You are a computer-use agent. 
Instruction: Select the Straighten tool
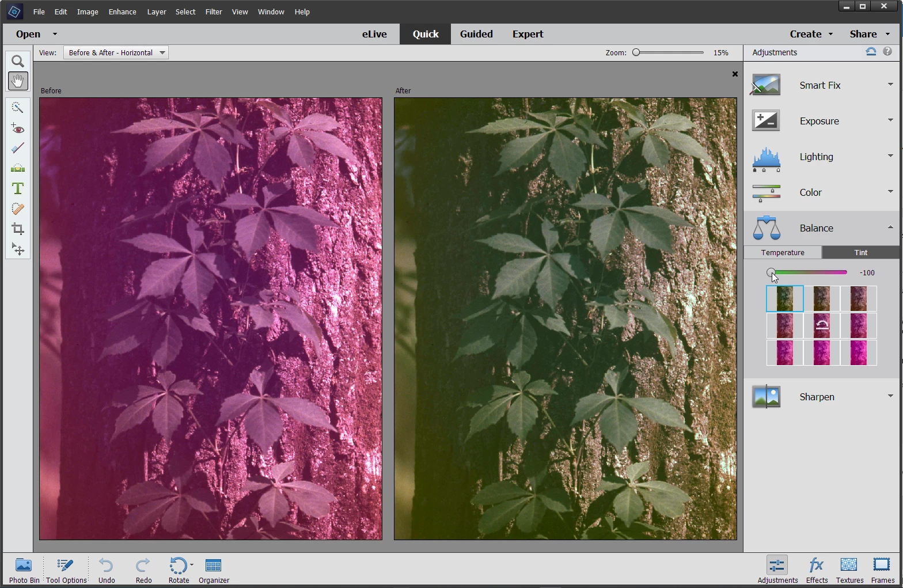(x=18, y=168)
